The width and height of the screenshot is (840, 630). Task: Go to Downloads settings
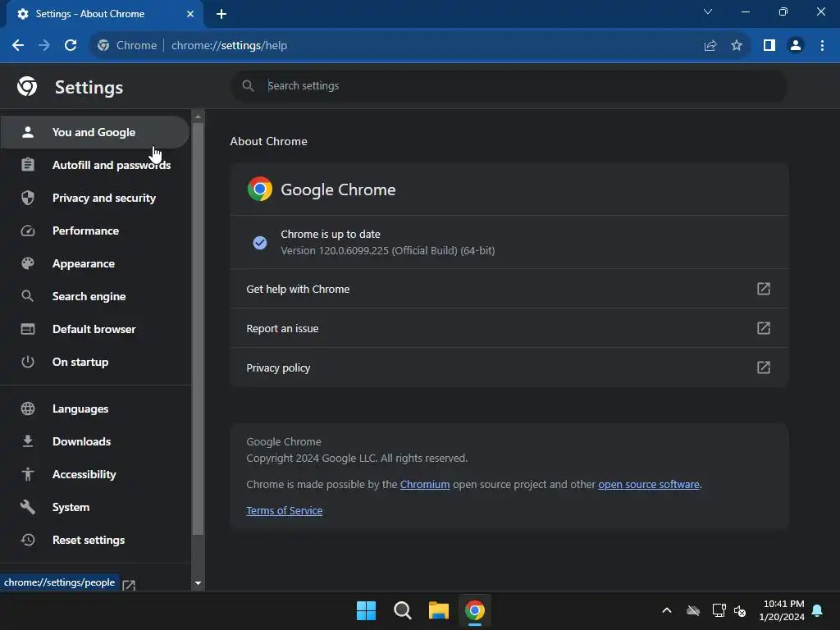(95, 441)
